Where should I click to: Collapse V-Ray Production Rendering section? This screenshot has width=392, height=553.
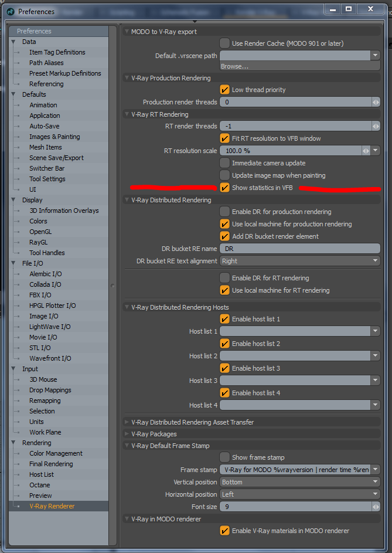pyautogui.click(x=127, y=78)
